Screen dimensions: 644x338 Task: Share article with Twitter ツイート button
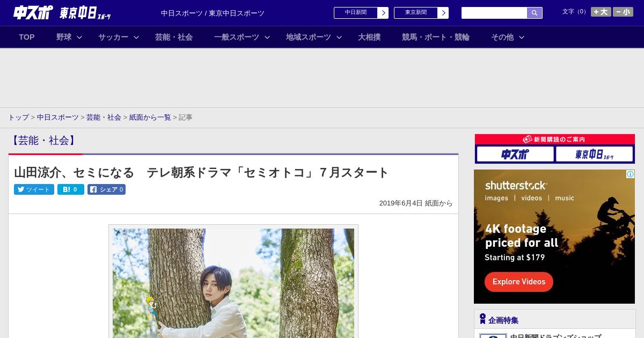[x=34, y=189]
